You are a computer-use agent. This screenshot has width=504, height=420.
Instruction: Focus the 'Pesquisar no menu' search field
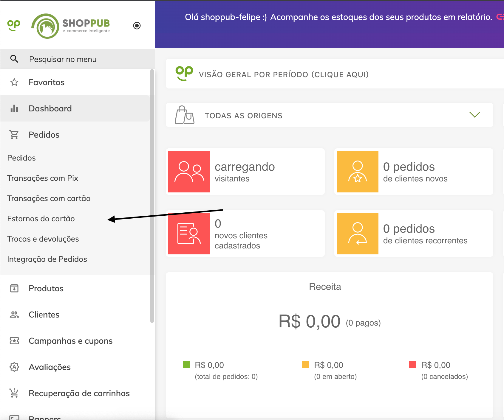click(78, 59)
